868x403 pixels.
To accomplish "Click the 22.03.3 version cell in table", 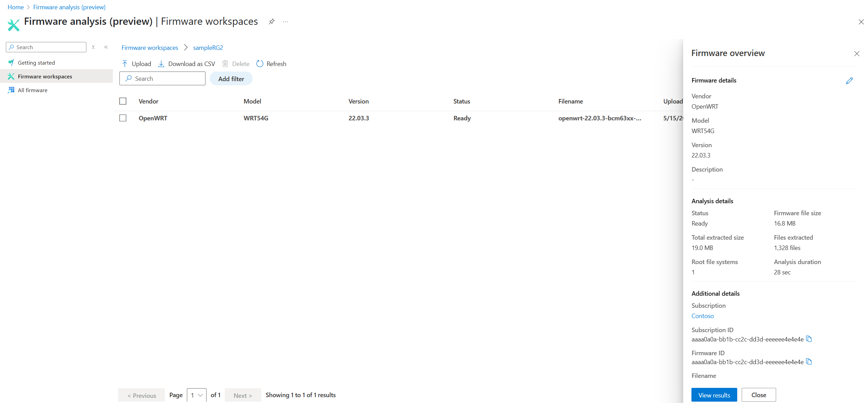I will (x=359, y=118).
